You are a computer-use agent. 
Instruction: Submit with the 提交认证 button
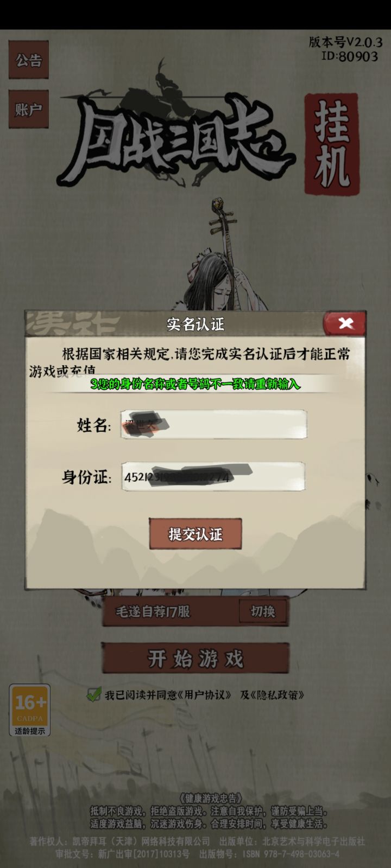[195, 534]
